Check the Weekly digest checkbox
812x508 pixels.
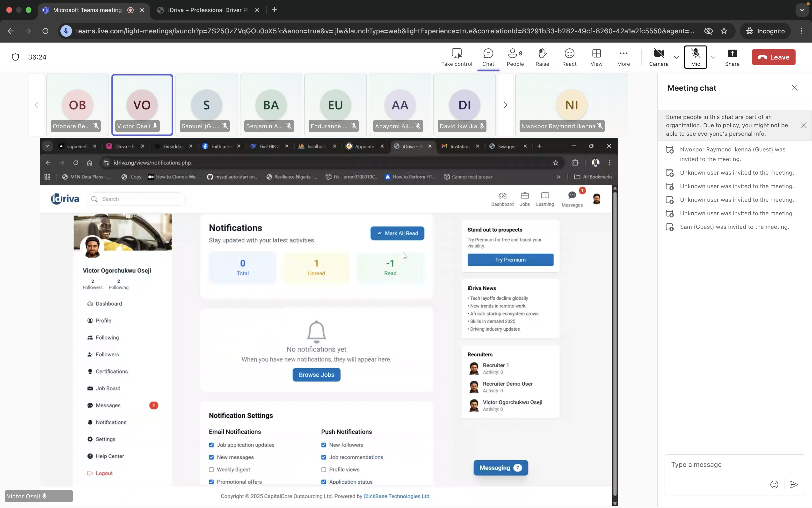(x=211, y=469)
